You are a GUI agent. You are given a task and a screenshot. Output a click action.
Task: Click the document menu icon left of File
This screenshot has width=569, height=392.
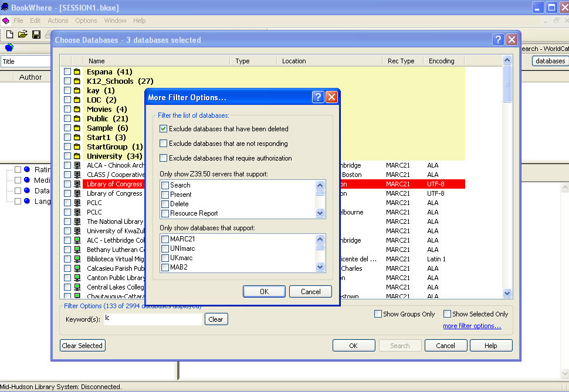tap(6, 21)
